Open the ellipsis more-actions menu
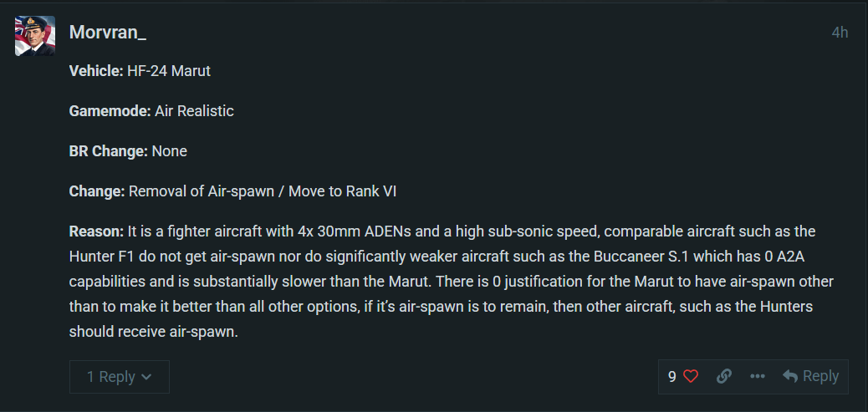 click(x=758, y=376)
